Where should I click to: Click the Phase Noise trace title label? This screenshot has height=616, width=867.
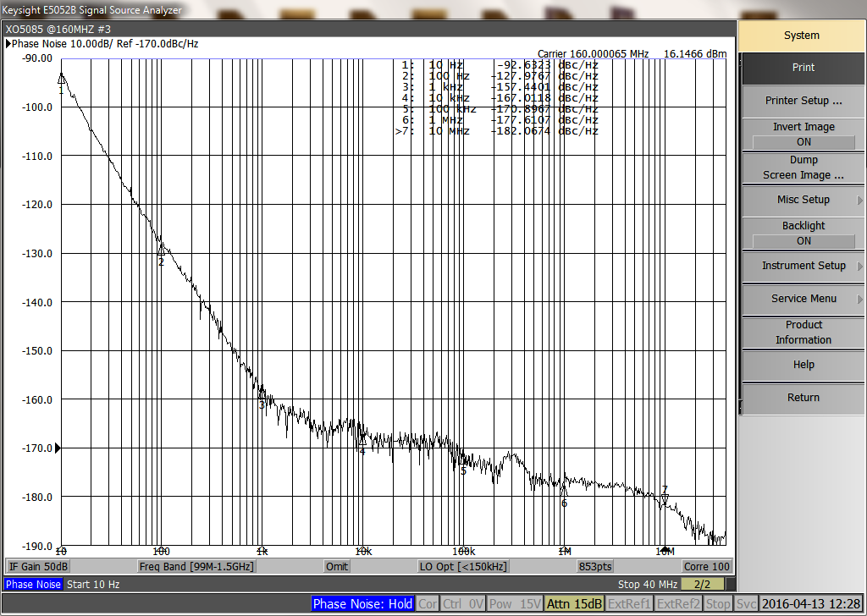(105, 44)
